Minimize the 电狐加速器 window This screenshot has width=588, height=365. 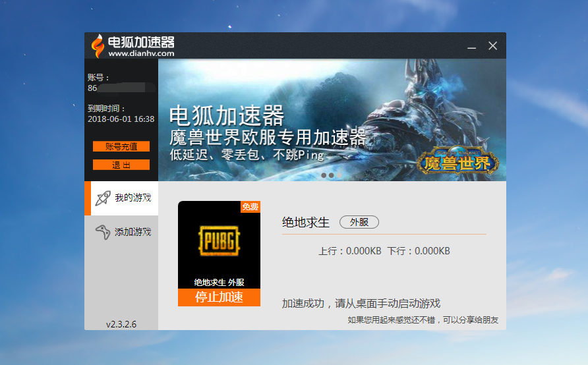pos(471,47)
